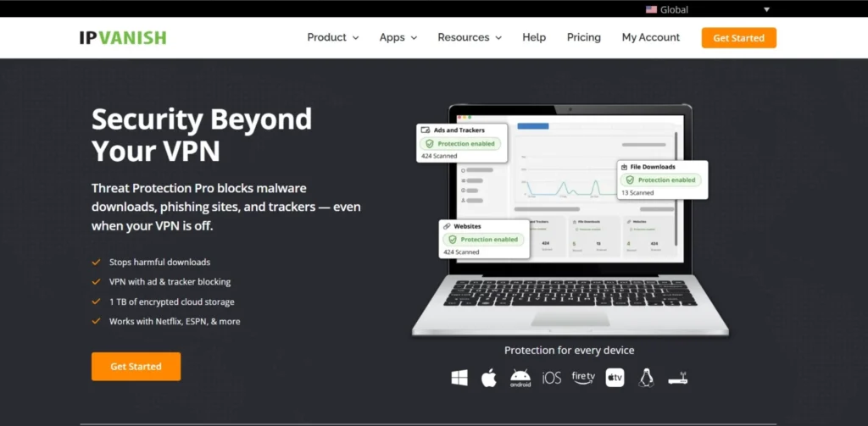
Task: Click the Websites card title
Action: tap(467, 226)
